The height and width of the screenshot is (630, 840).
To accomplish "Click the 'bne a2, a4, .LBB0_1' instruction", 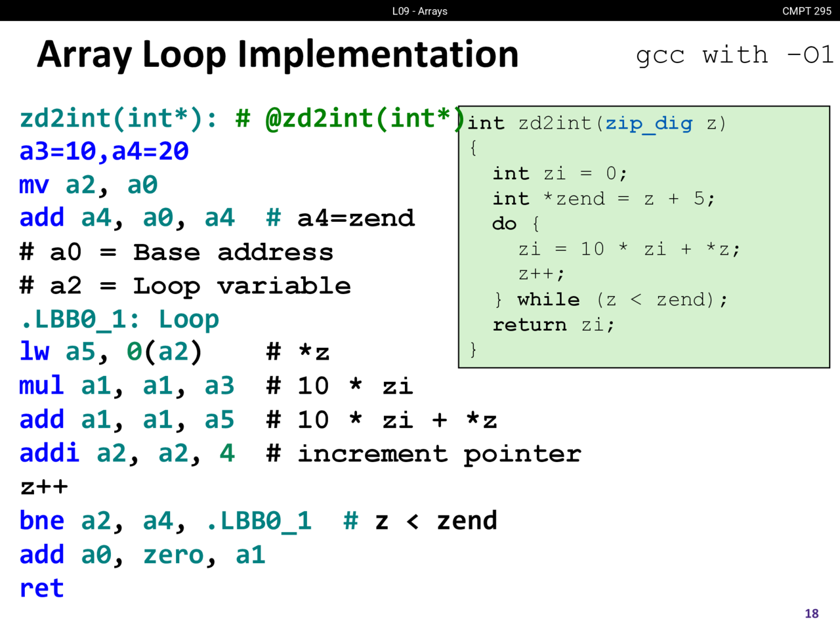I will [x=165, y=521].
